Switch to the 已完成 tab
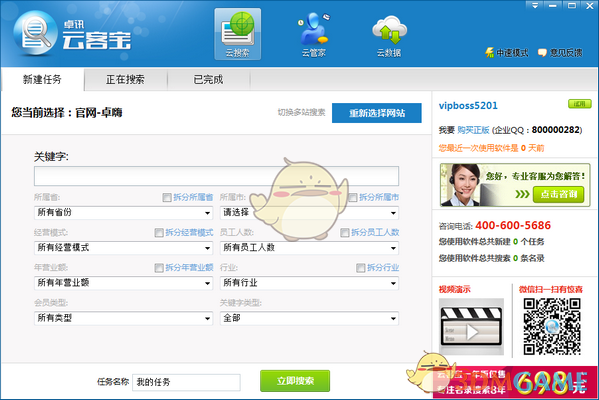Screen dimensions: 599x400 208,79
